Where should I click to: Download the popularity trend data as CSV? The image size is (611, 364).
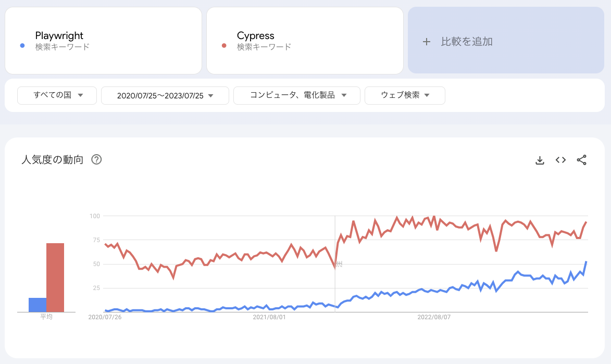[x=540, y=160]
